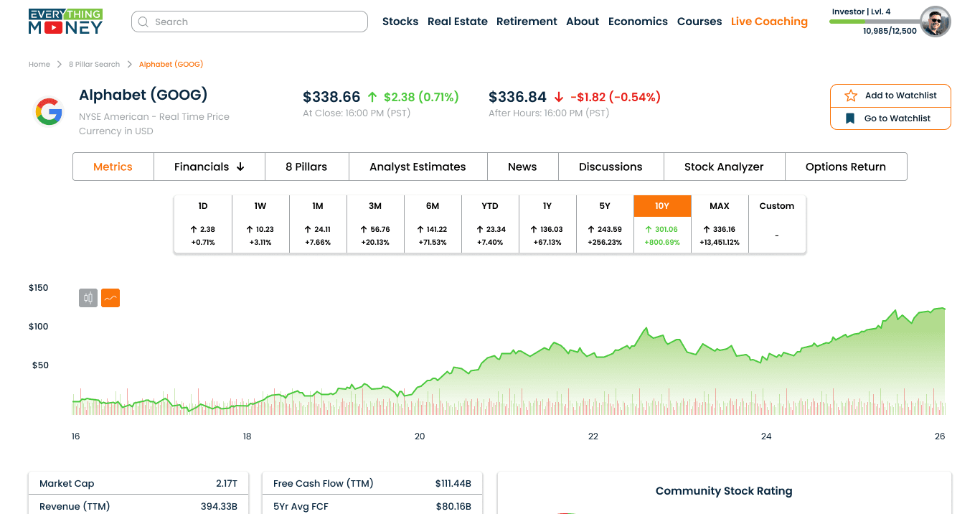
Task: Click the star icon beside Add to Watchlist
Action: (x=850, y=95)
